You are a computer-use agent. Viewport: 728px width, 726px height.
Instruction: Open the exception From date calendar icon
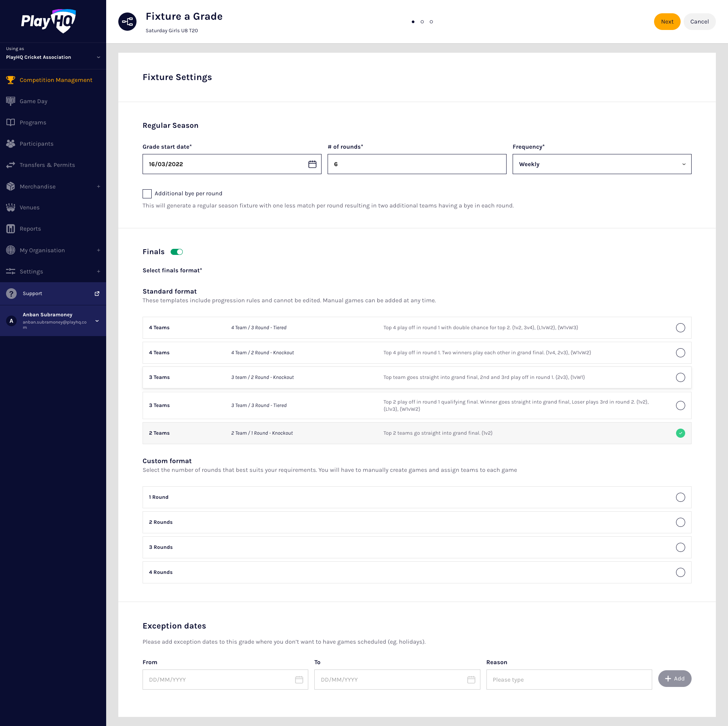click(x=299, y=680)
